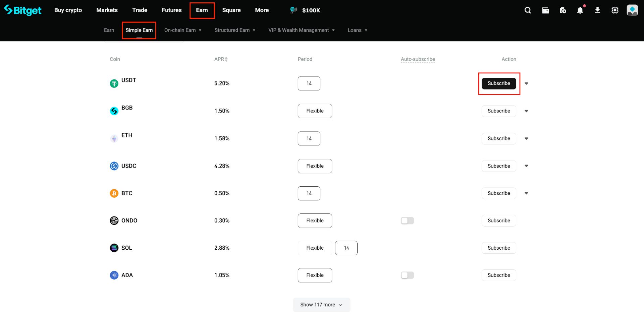The image size is (644, 317).
Task: Click the $100K promotion icon
Action: click(293, 10)
